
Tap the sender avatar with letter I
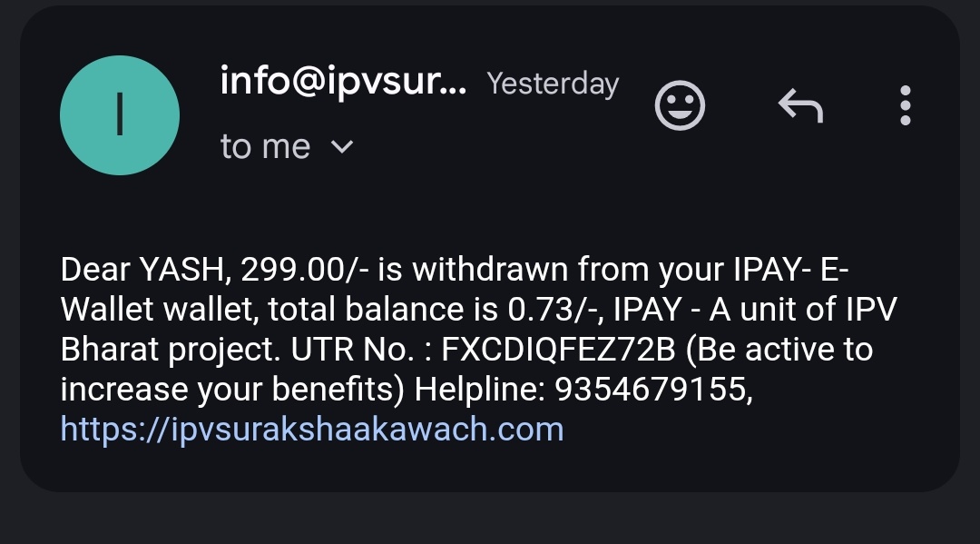click(x=119, y=115)
